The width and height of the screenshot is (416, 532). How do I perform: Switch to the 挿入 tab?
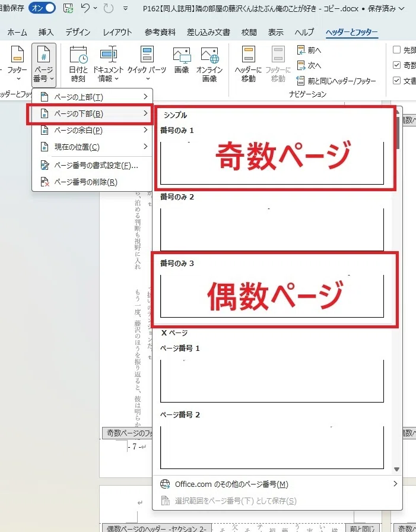coord(46,32)
